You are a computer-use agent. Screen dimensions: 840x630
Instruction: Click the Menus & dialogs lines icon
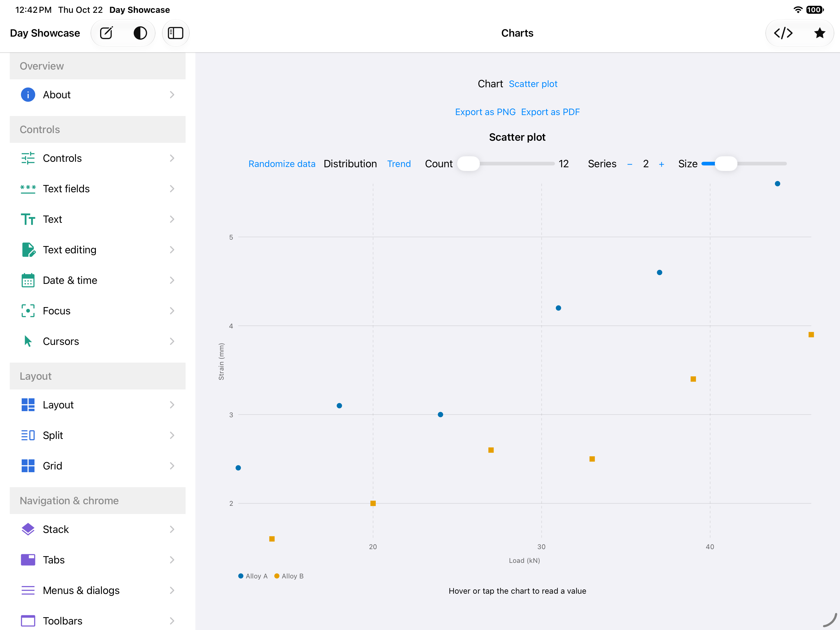pyautogui.click(x=28, y=590)
